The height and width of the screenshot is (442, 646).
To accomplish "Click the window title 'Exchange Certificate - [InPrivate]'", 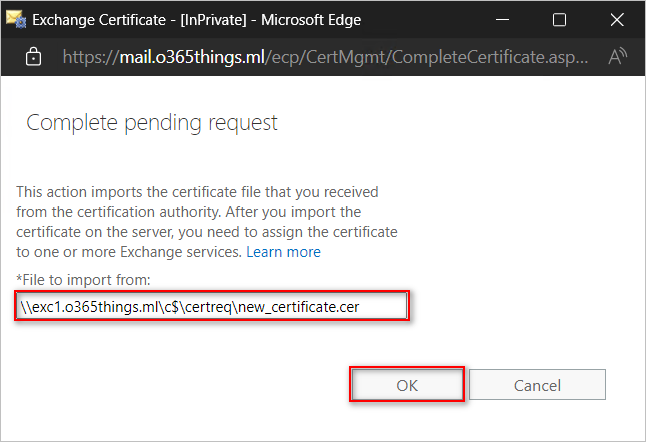I will (x=139, y=20).
